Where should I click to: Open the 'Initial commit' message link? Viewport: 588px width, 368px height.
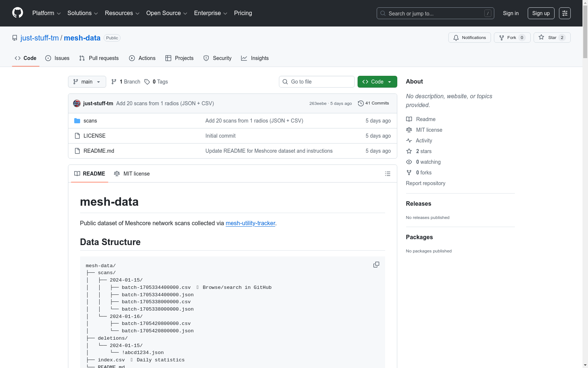click(x=220, y=136)
